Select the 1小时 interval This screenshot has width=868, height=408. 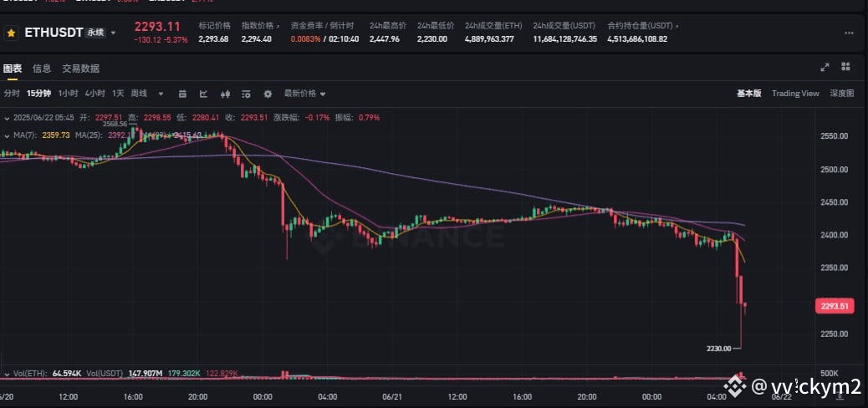pyautogui.click(x=68, y=94)
